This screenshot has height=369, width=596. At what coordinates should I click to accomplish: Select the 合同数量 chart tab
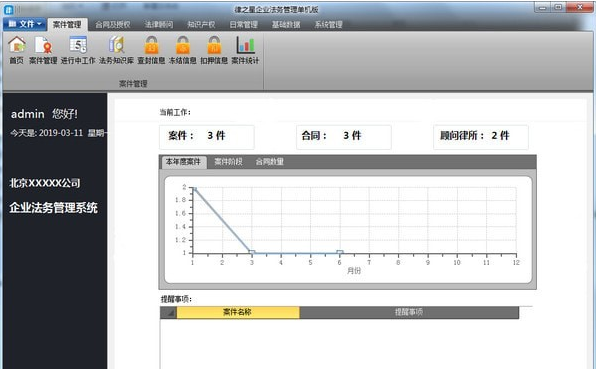[x=269, y=162]
